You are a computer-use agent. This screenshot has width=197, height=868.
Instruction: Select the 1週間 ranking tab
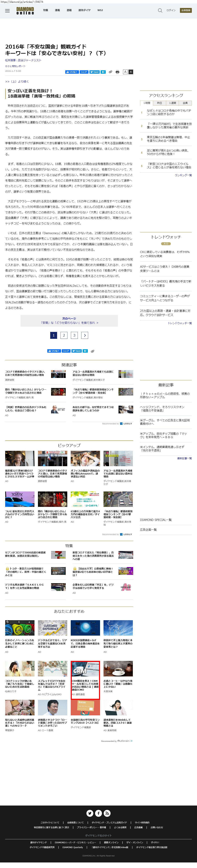tap(173, 103)
